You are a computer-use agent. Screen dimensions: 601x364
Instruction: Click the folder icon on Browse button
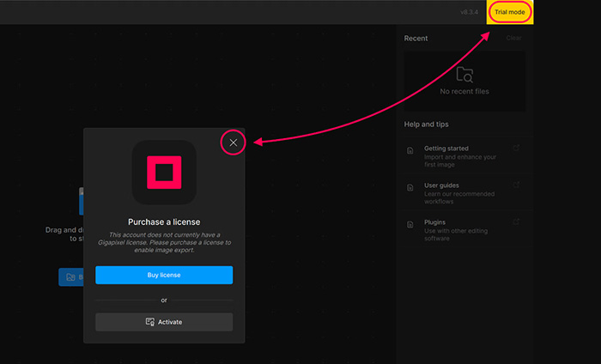(x=70, y=276)
